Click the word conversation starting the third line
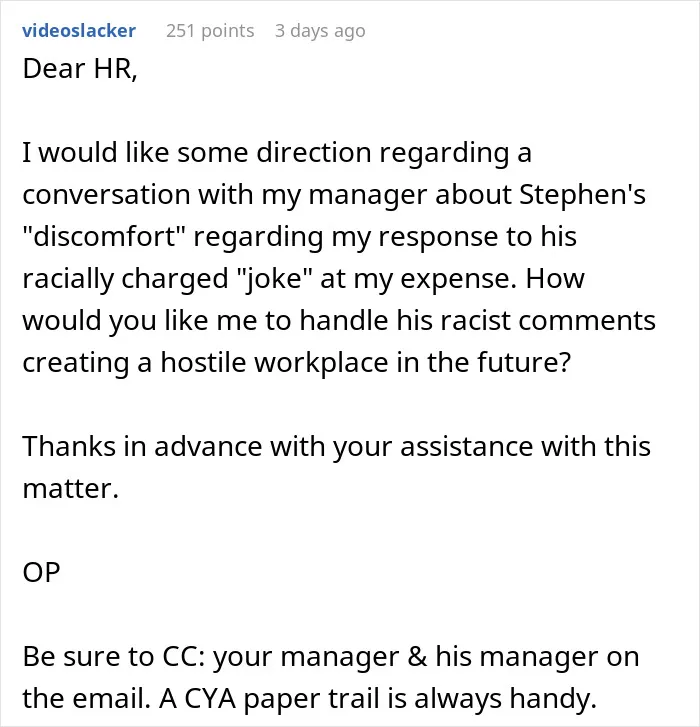Image resolution: width=700 pixels, height=727 pixels. pos(106,194)
